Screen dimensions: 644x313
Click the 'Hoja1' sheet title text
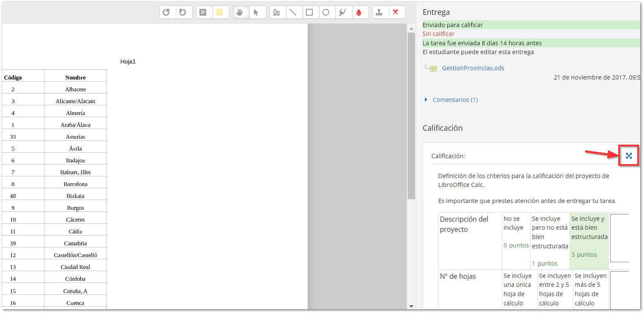coord(128,61)
